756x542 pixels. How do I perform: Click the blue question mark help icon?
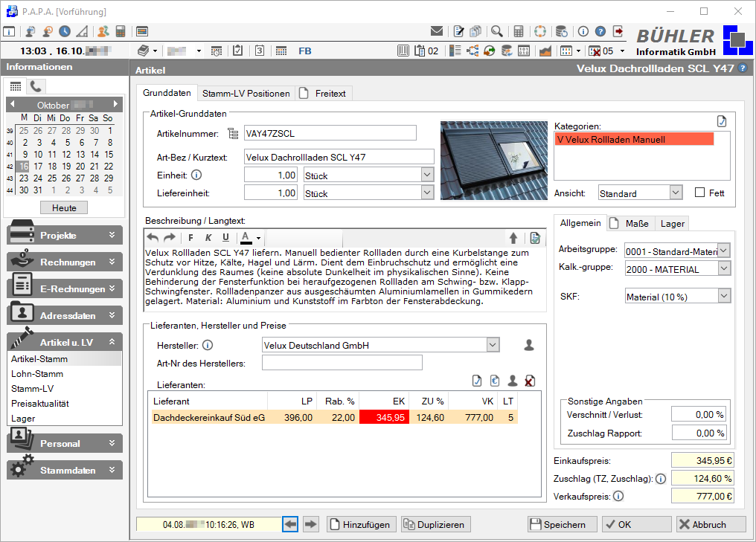[600, 31]
